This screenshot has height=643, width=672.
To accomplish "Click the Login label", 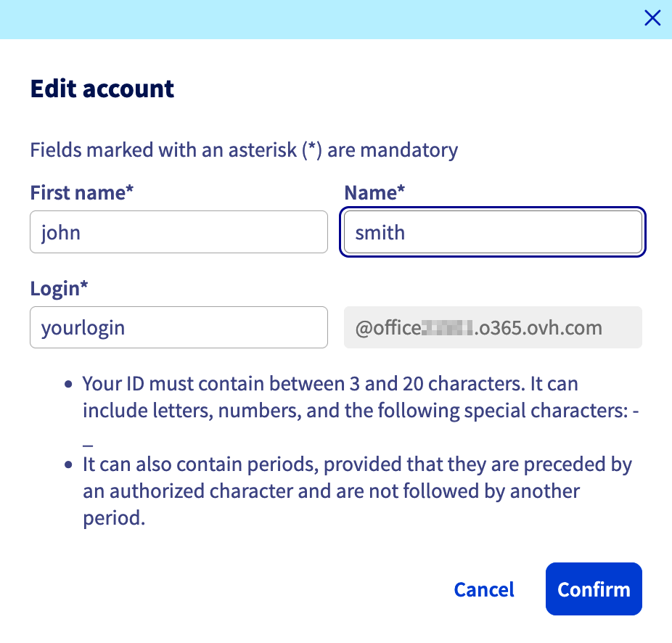I will (59, 288).
